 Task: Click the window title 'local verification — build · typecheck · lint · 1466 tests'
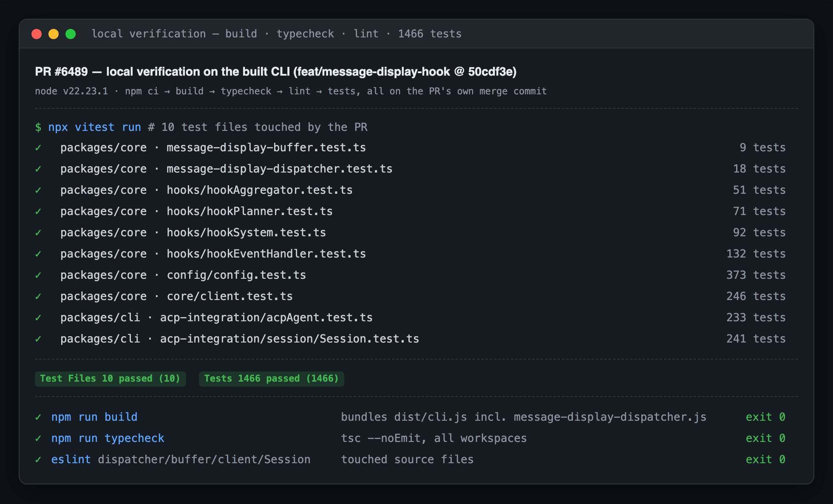[277, 34]
